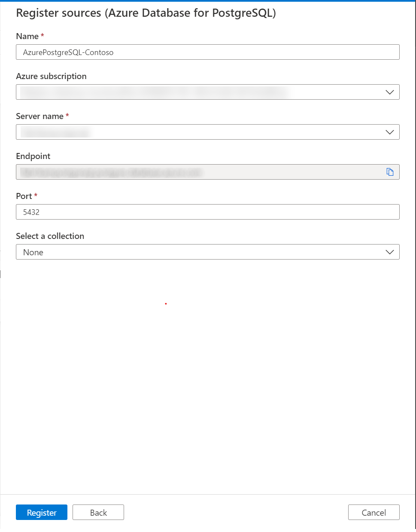416x532 pixels.
Task: Select the Port value 5432
Action: 30,212
